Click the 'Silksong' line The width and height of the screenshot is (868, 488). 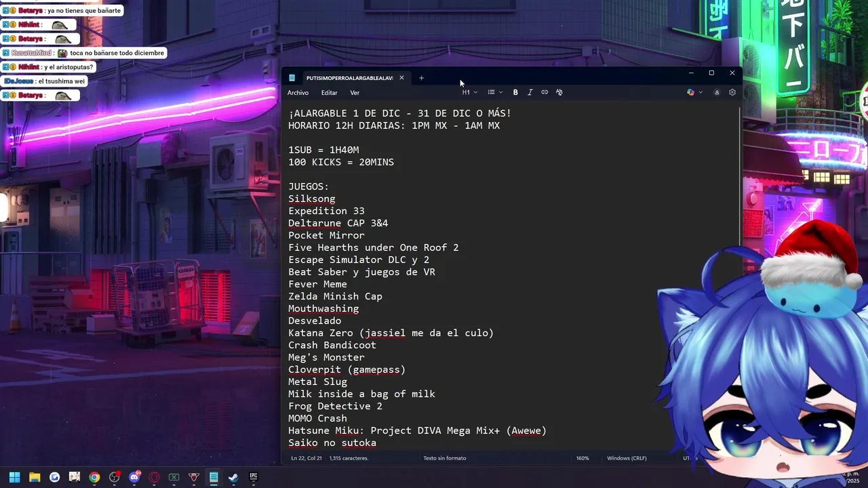click(312, 199)
